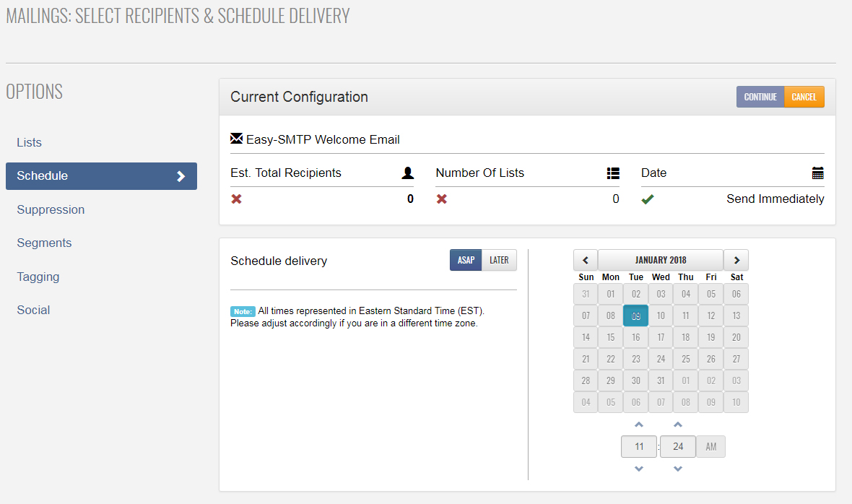Go to previous month in calendar
Viewport: 852px width, 504px height.
(585, 260)
